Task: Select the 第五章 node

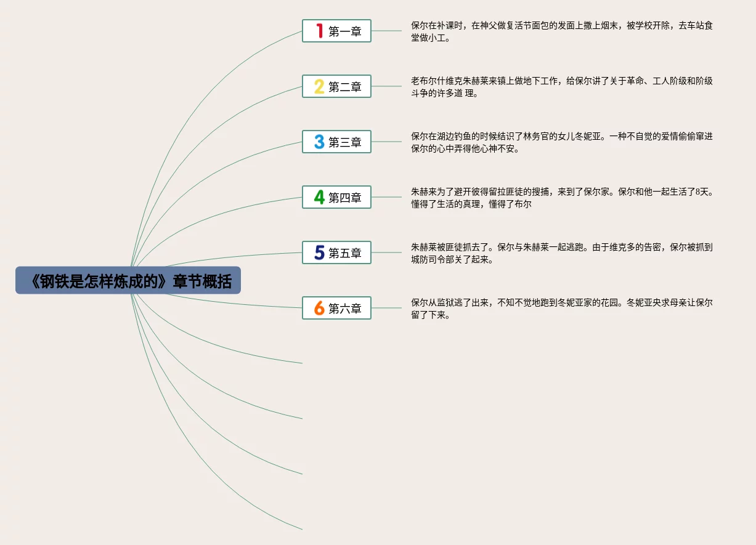Action: coord(336,252)
